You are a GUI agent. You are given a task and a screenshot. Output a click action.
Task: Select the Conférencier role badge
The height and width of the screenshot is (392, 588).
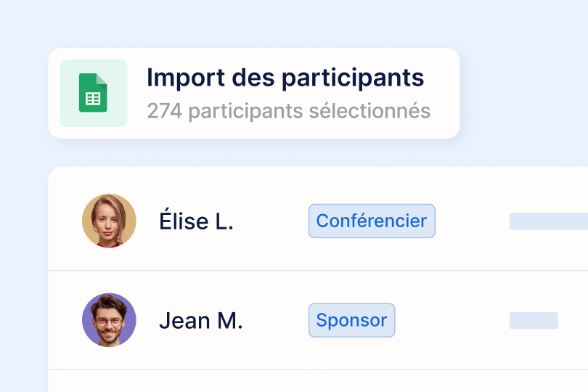click(372, 221)
